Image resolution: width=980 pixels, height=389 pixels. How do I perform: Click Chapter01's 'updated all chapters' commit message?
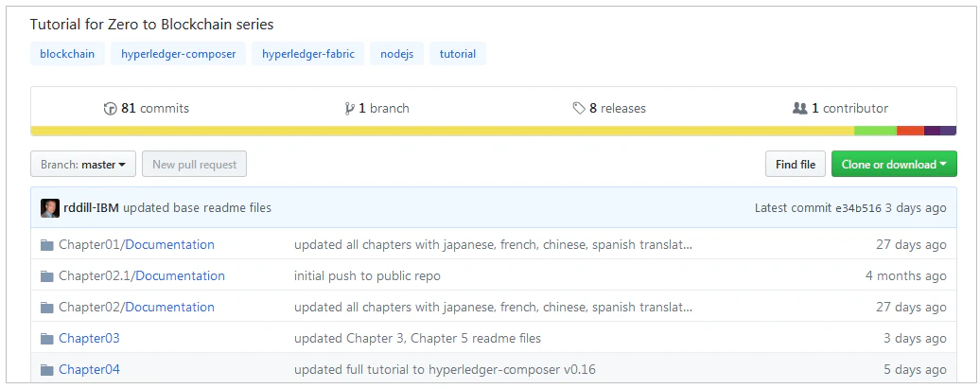coord(493,244)
